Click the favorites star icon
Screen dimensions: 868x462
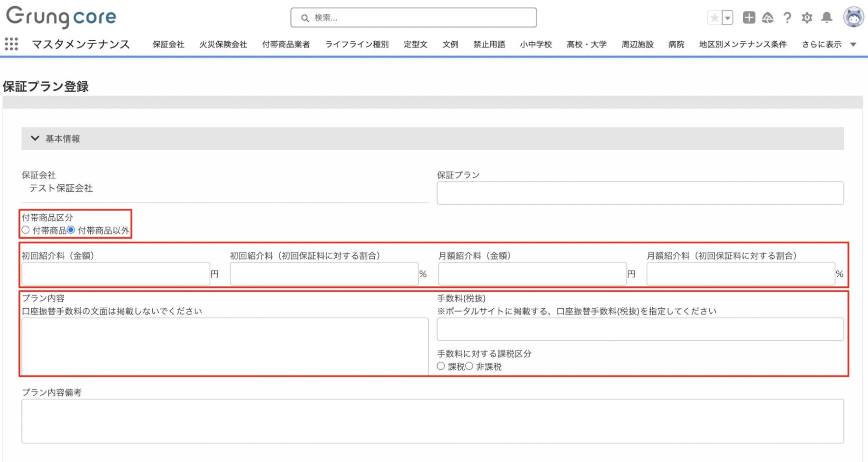tap(714, 18)
